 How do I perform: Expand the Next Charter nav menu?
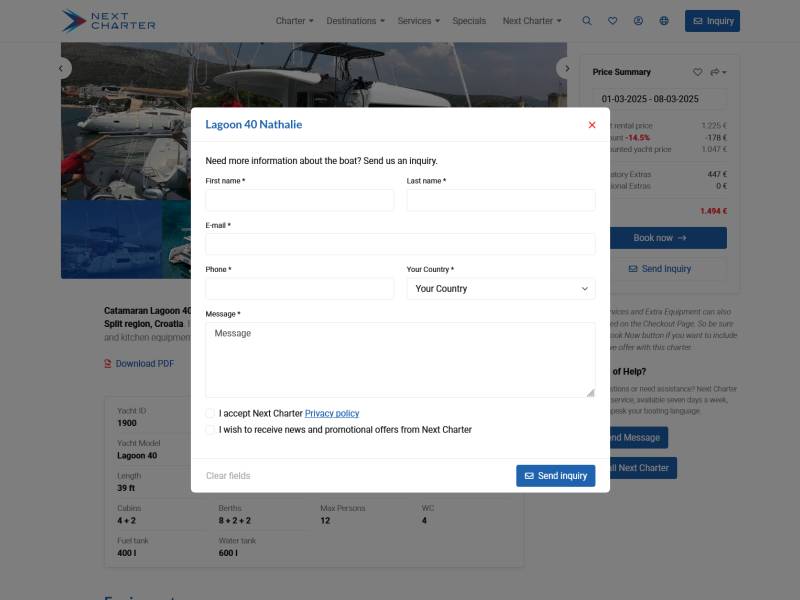(532, 21)
